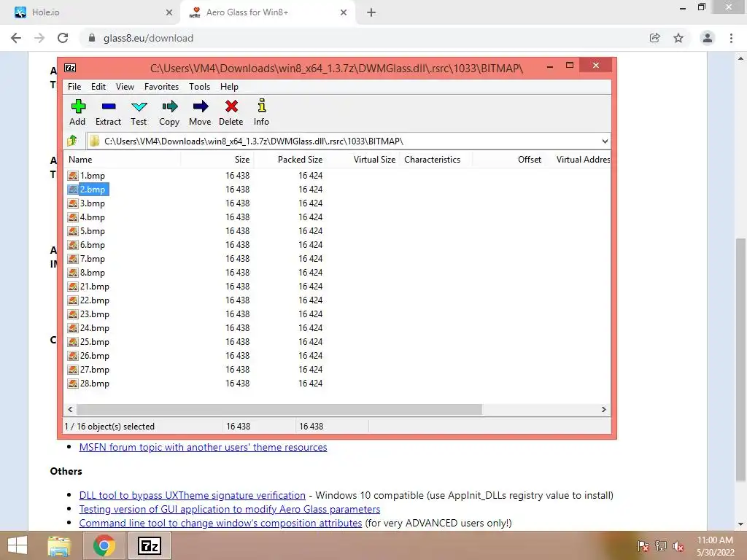Select the 27.bmp file name
747x560 pixels.
point(94,370)
